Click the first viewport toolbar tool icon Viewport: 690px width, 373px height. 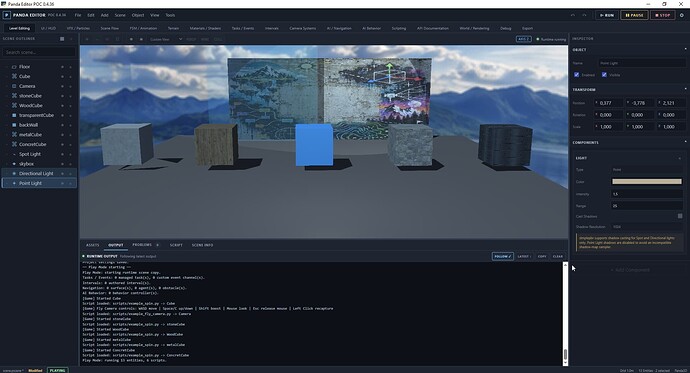coord(87,39)
